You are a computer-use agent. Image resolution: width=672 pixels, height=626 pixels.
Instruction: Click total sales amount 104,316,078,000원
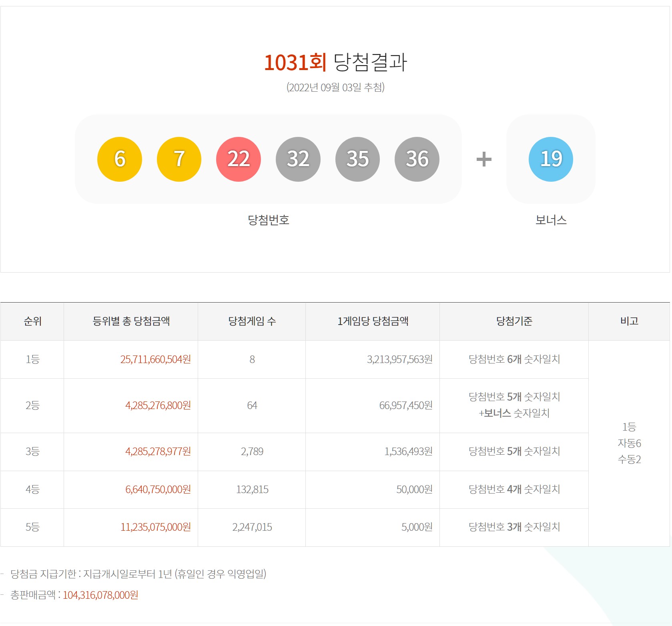[x=100, y=595]
